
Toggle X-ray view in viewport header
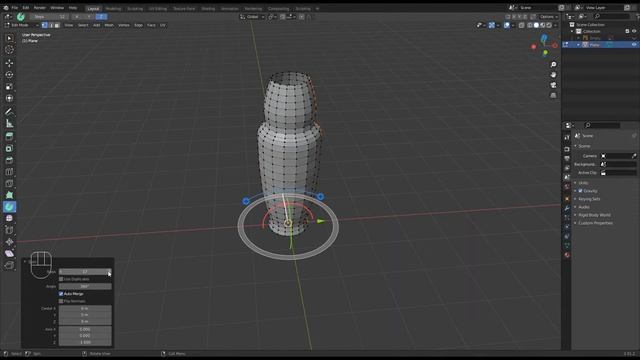click(x=522, y=25)
